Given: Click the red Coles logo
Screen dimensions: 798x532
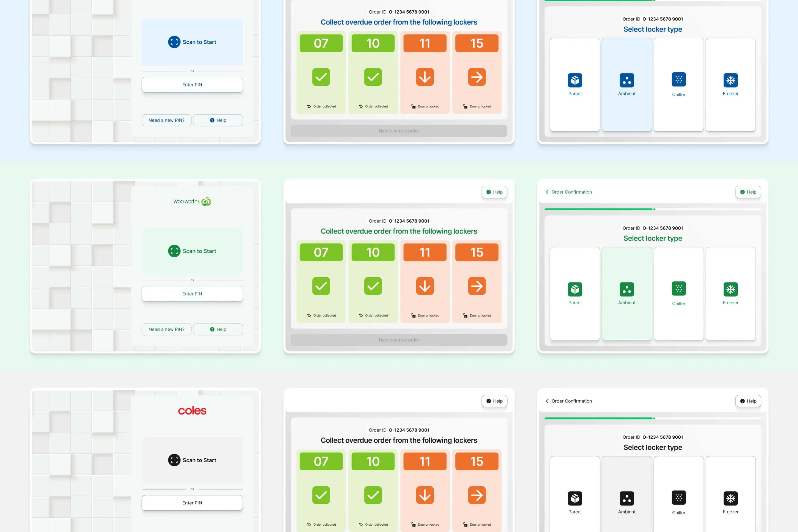Looking at the screenshot, I should 192,410.
